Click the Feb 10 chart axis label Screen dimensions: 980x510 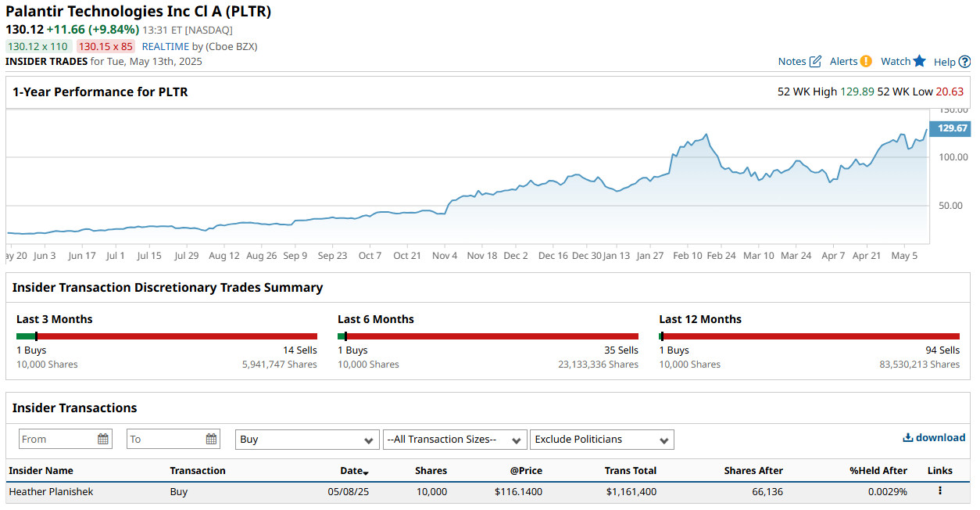pos(688,256)
